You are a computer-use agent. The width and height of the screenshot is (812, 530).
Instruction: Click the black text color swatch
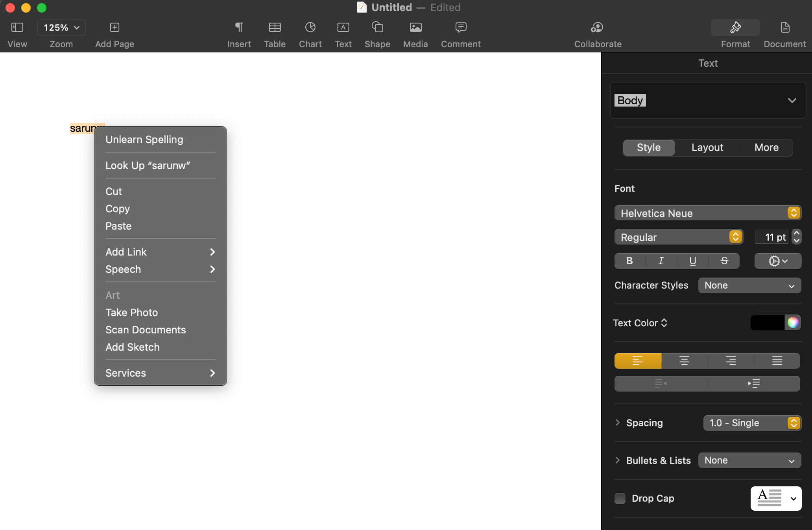[x=767, y=323]
